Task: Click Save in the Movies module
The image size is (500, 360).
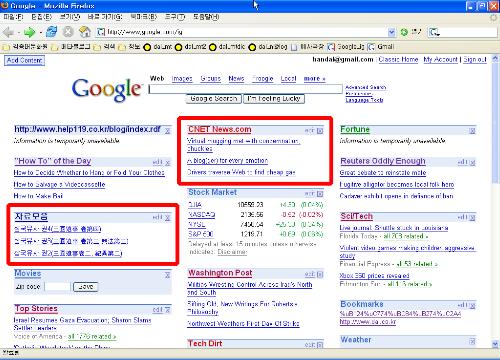Action: tap(86, 287)
